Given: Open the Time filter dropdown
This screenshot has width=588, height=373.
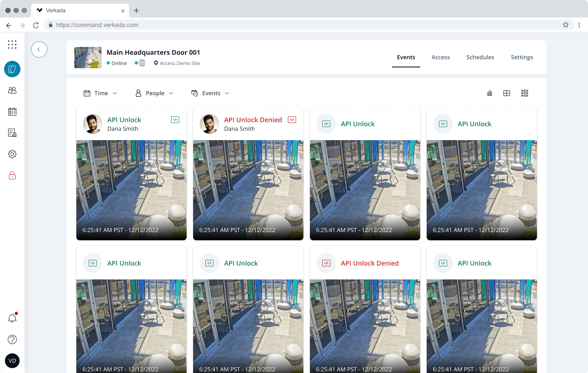Looking at the screenshot, I should coord(100,93).
